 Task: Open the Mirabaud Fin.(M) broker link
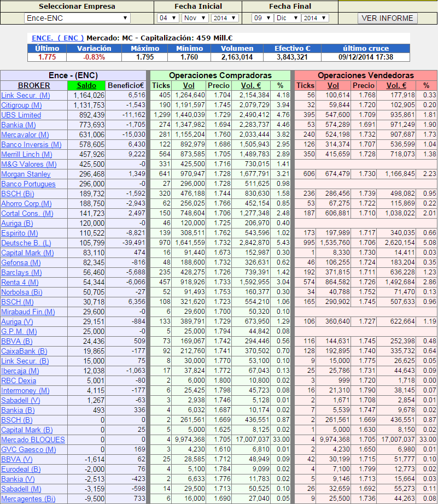point(28,312)
